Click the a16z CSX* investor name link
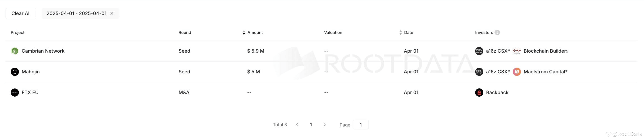 (497, 51)
